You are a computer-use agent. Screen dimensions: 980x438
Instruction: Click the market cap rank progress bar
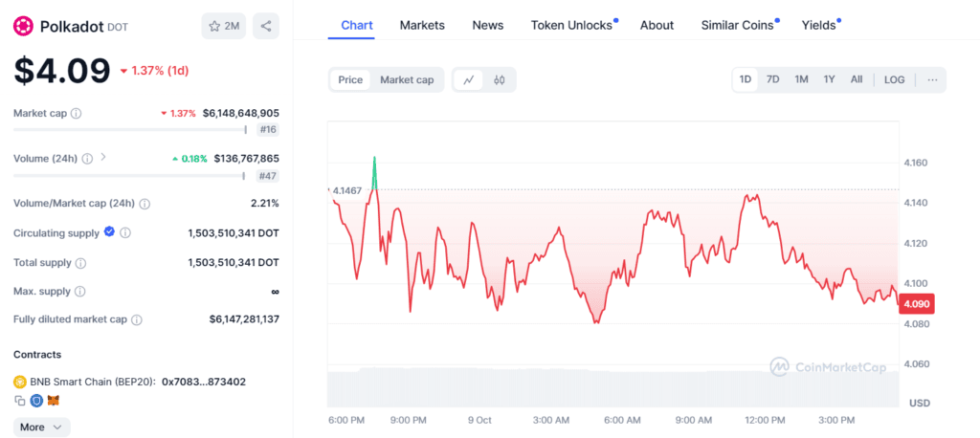pos(130,130)
